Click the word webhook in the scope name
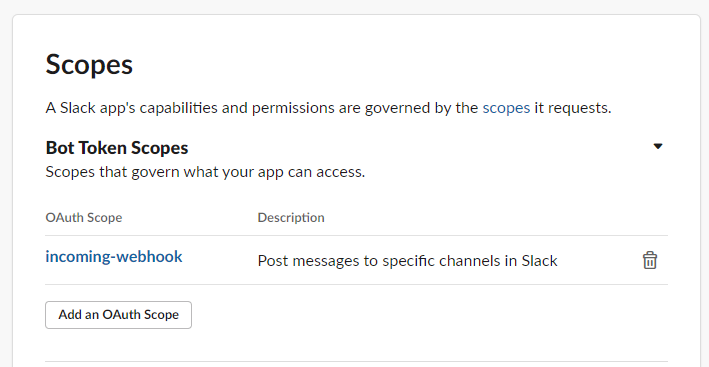The width and height of the screenshot is (709, 367). (x=149, y=256)
